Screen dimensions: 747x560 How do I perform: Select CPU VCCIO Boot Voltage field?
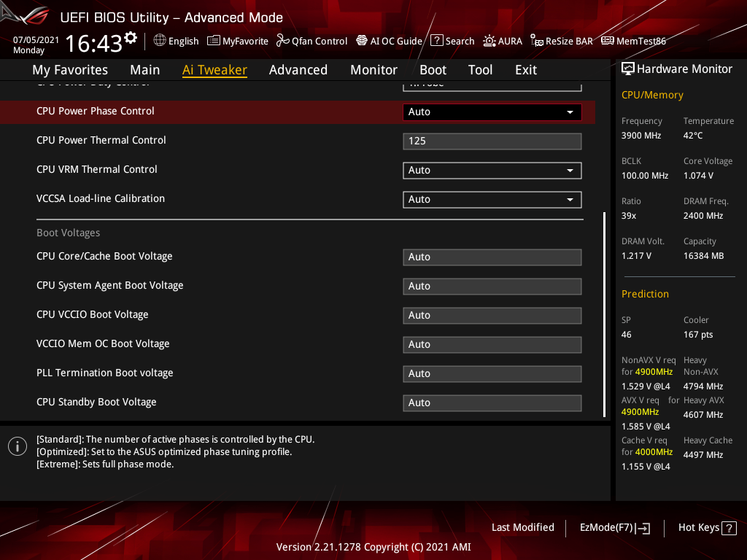(492, 315)
